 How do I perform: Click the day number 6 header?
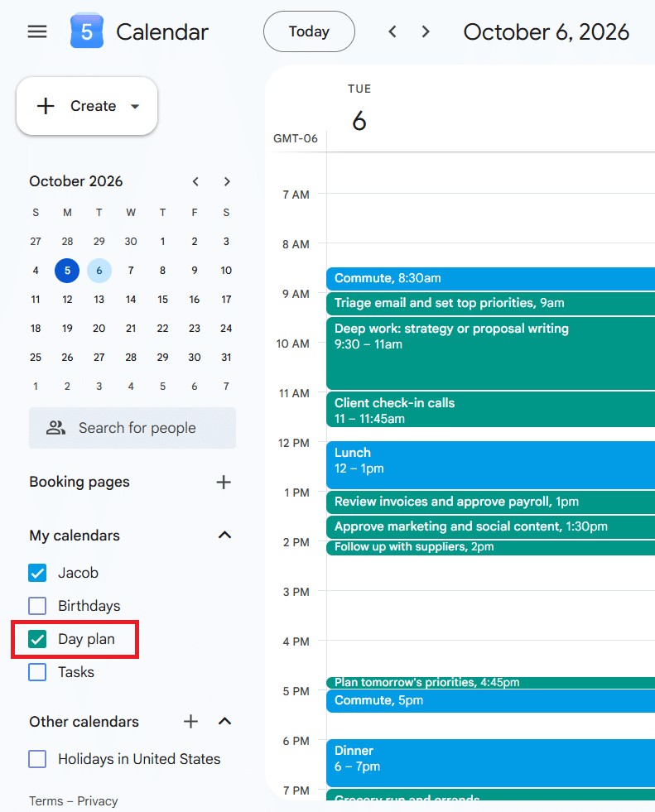tap(359, 121)
